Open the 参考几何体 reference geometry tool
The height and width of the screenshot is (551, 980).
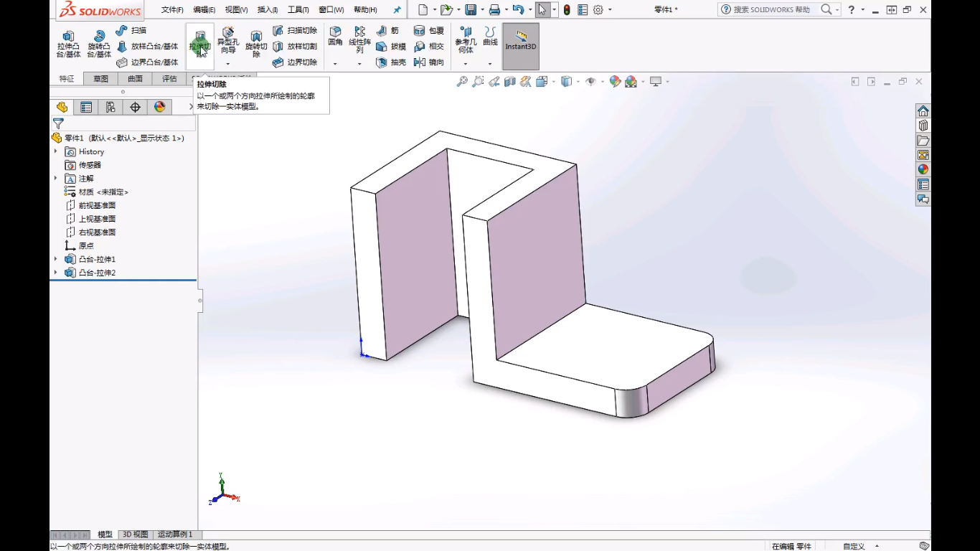[466, 41]
